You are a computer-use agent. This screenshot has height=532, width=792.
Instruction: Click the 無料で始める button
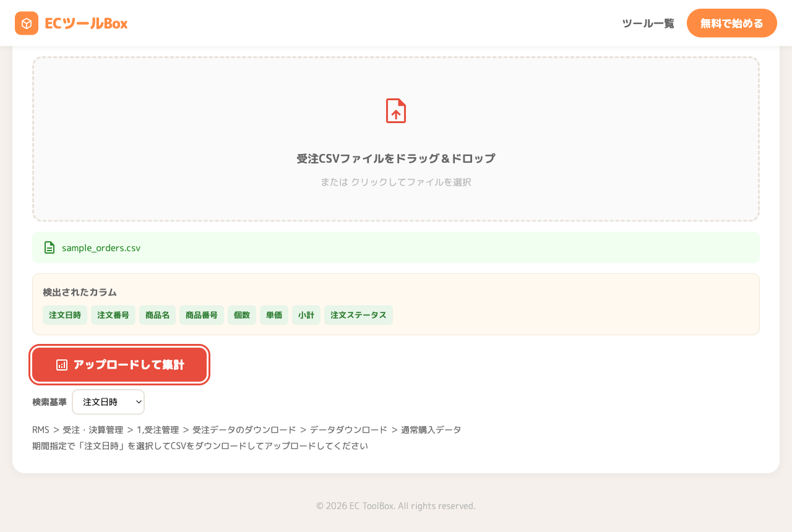[732, 24]
